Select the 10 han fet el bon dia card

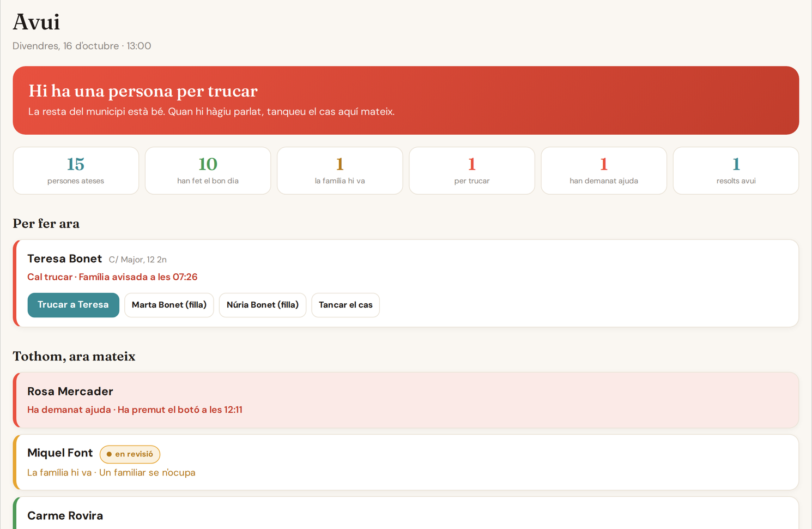(x=208, y=171)
